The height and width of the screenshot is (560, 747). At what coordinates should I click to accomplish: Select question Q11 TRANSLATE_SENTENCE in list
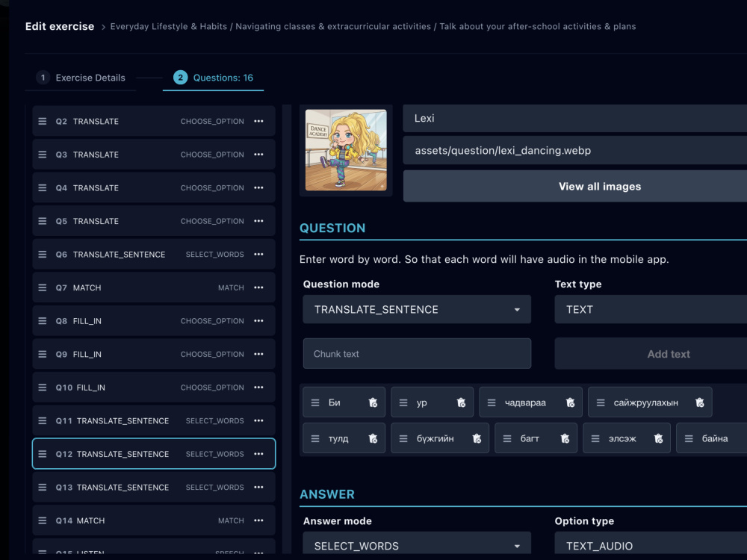coord(154,421)
